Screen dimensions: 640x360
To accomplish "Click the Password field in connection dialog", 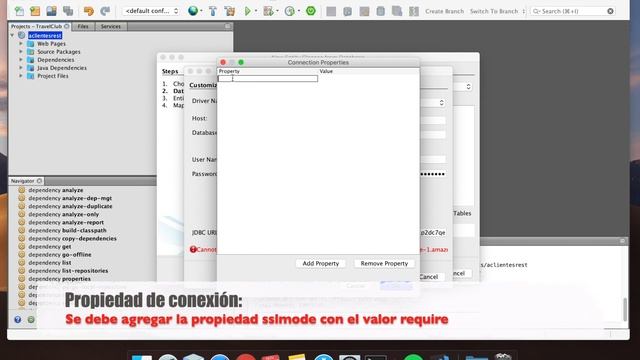I will (x=433, y=174).
